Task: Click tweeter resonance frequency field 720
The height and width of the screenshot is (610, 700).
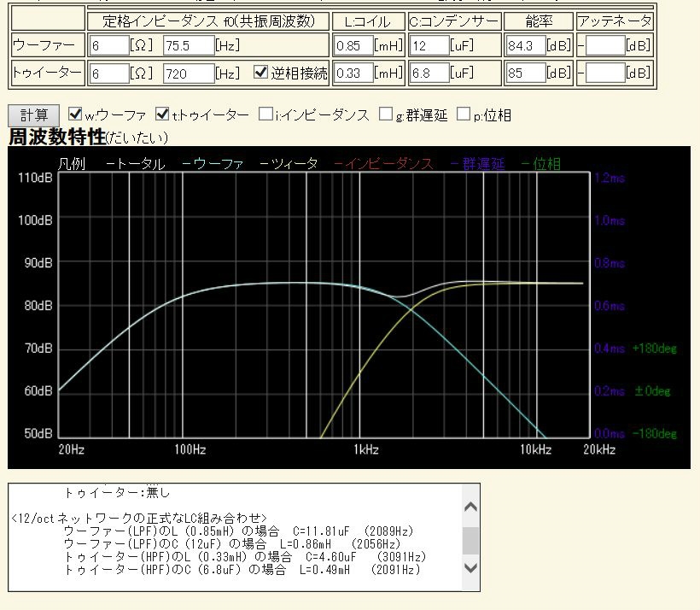Action: tap(188, 73)
